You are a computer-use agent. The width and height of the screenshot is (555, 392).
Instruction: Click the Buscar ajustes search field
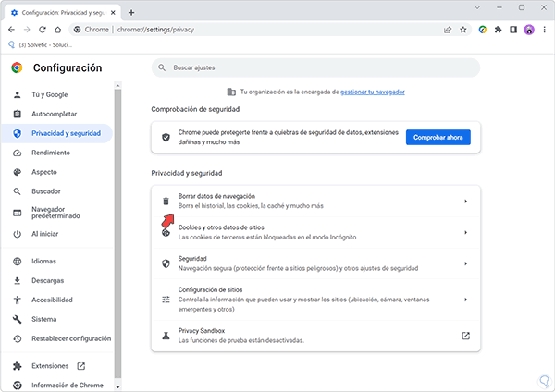click(x=315, y=67)
